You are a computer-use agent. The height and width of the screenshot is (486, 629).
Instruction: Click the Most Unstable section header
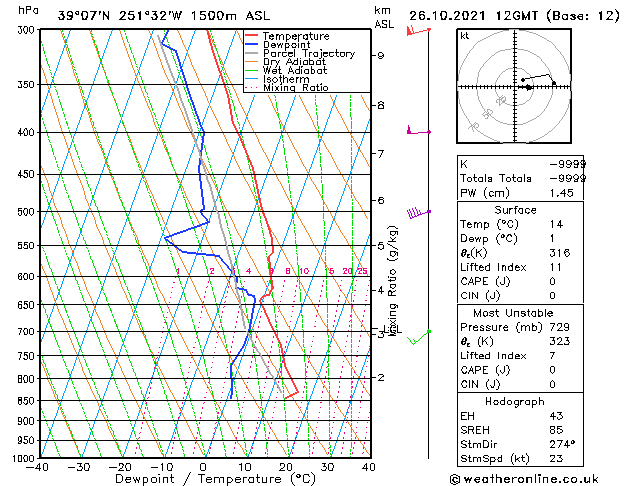pyautogui.click(x=513, y=313)
